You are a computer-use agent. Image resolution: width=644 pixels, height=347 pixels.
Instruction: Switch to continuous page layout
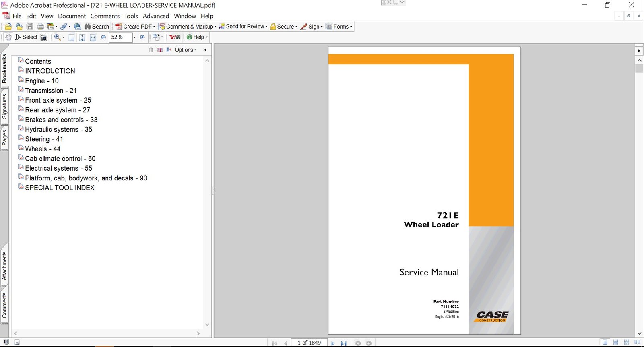tap(615, 342)
